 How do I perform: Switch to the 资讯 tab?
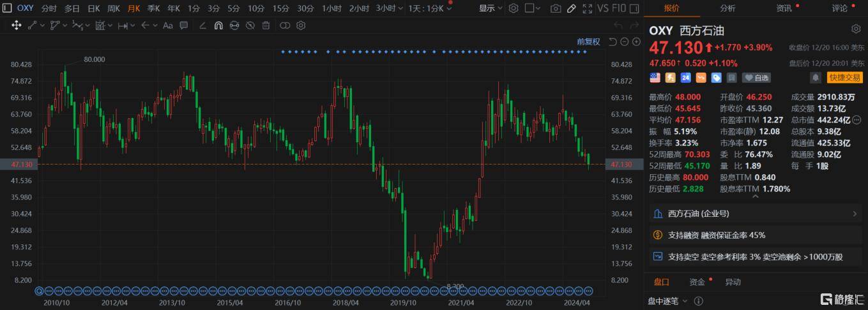784,8
